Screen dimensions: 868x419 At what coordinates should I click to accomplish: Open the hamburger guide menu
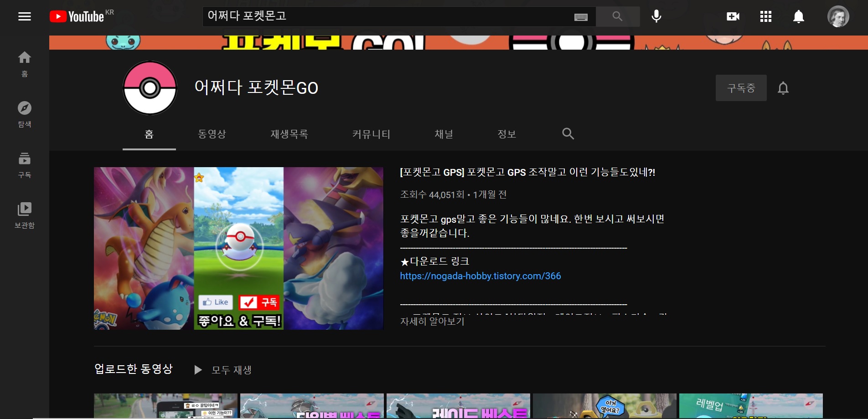[x=25, y=16]
